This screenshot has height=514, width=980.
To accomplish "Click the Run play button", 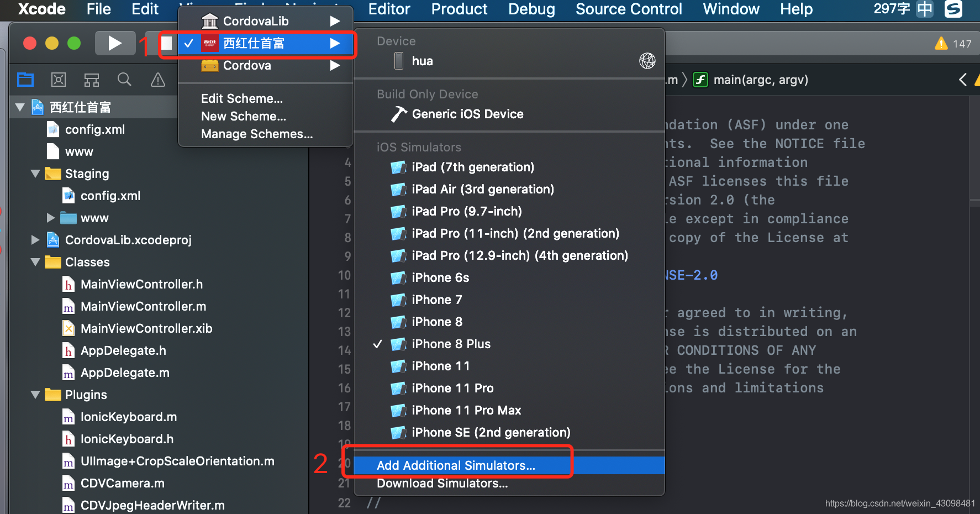I will tap(115, 43).
